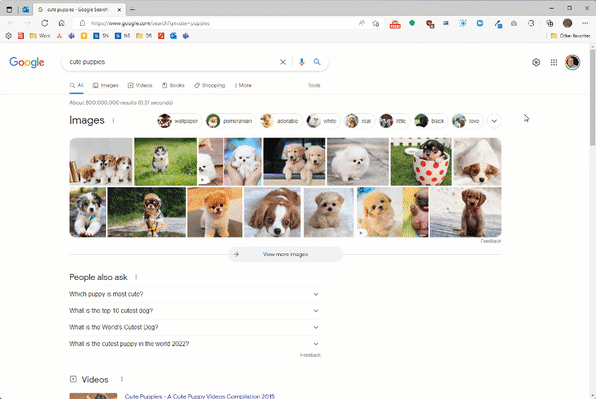This screenshot has height=399, width=596.
Task: Open the two golden retriever puppies thumbnail
Action: (x=294, y=162)
